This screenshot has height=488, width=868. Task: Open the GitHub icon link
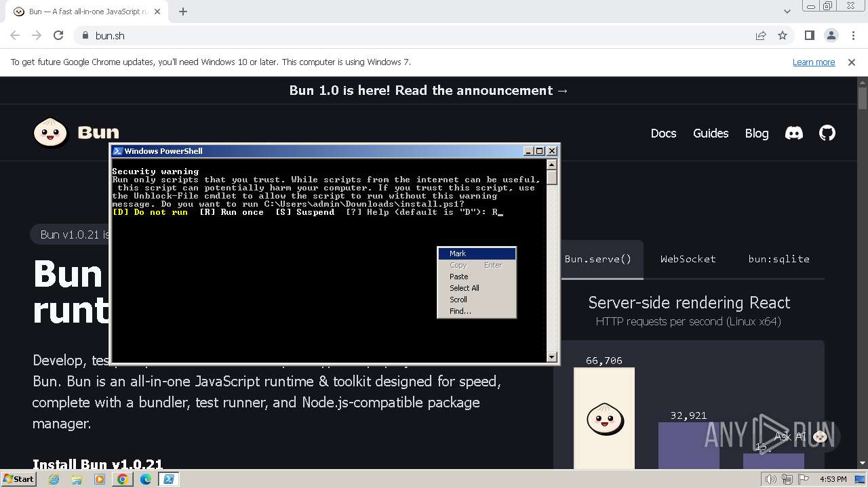click(x=827, y=133)
